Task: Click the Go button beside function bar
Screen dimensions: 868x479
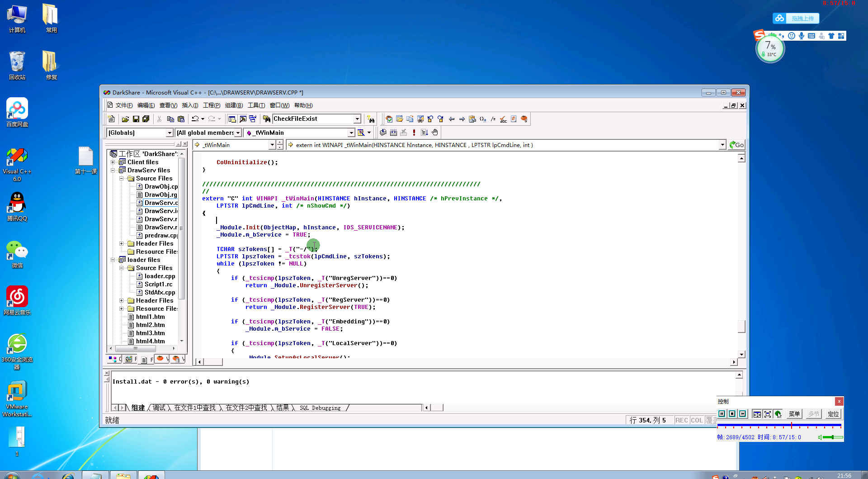Action: tap(736, 145)
